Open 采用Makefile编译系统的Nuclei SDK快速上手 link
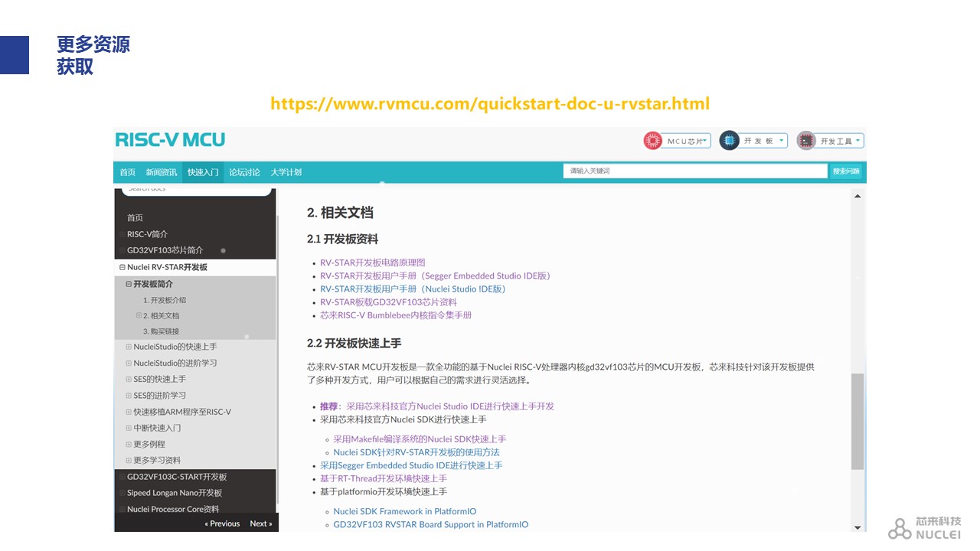The height and width of the screenshot is (551, 980). [x=420, y=439]
